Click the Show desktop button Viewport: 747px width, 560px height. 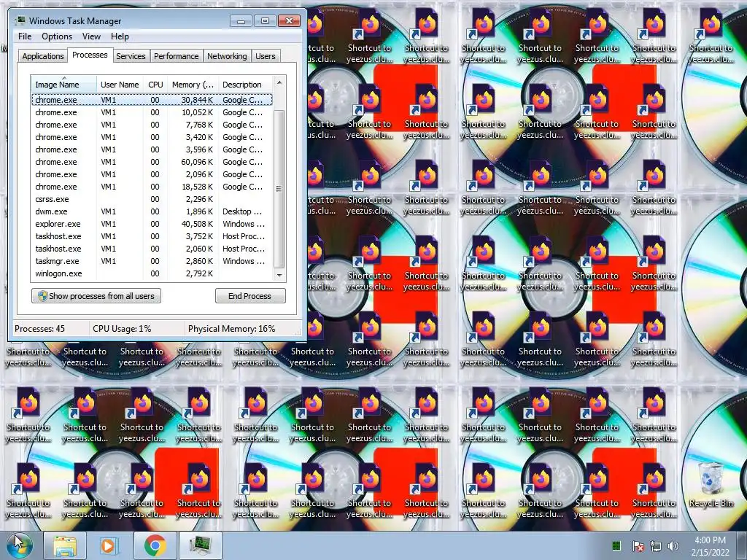point(742,545)
